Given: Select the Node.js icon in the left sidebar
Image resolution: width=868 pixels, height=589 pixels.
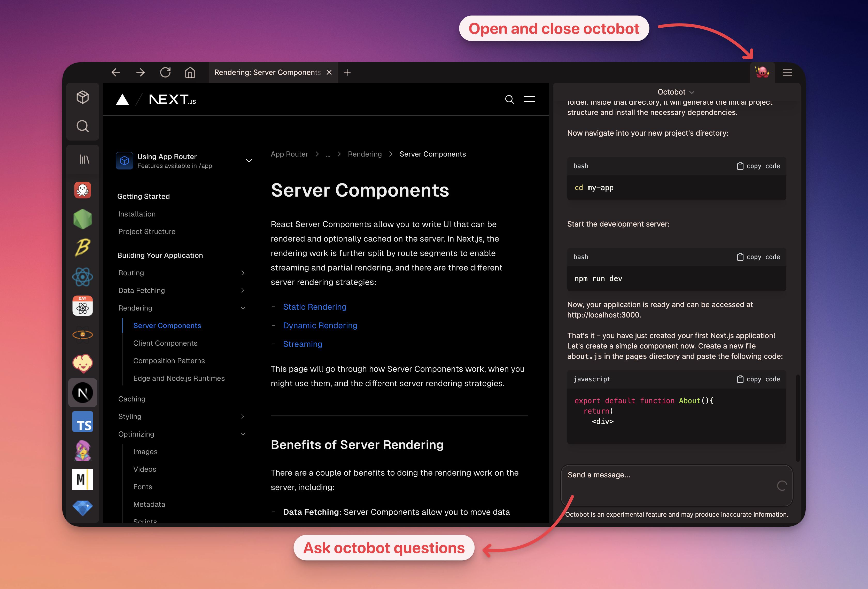Looking at the screenshot, I should click(x=83, y=219).
